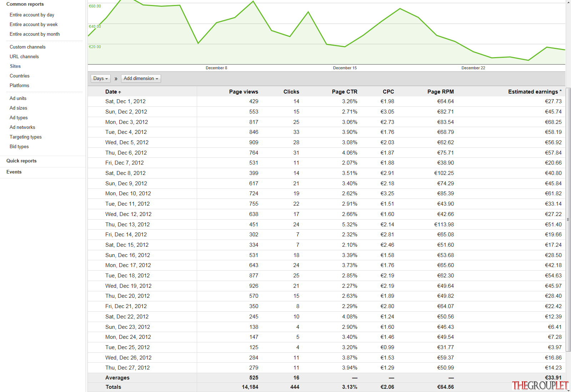Viewport: 571px width, 392px height.
Task: Open the Entire account by day report
Action: pos(32,15)
